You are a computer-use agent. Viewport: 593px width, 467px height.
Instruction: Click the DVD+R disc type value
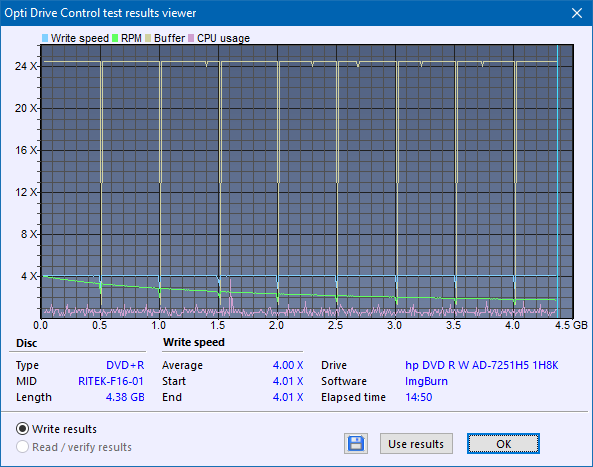point(125,365)
